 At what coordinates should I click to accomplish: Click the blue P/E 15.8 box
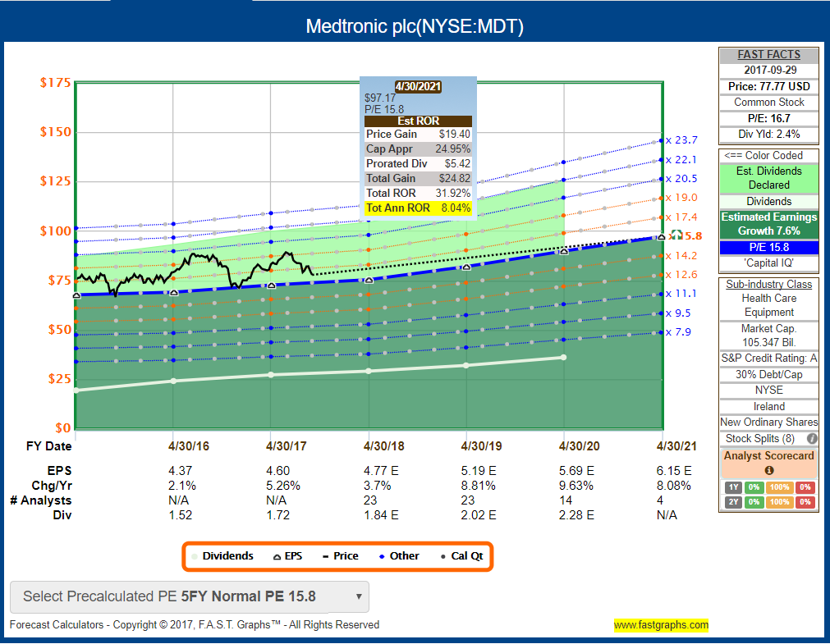[768, 247]
